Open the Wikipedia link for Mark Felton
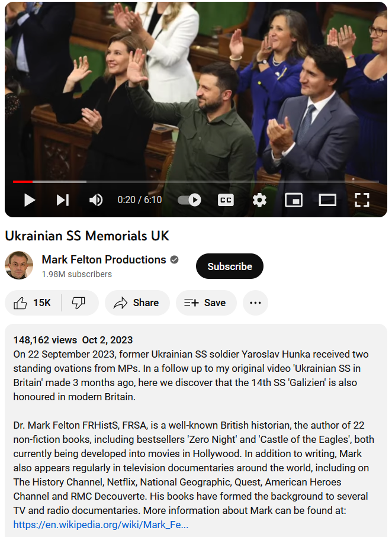 coord(101,524)
